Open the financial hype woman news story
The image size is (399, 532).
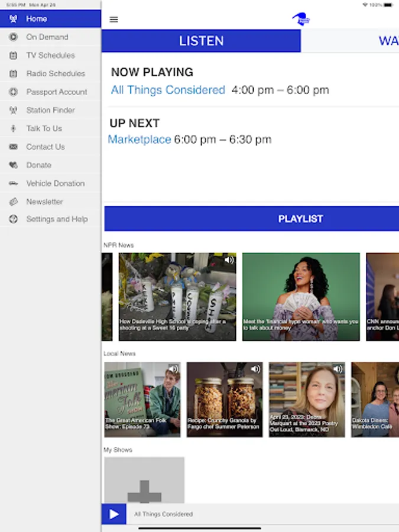(301, 297)
